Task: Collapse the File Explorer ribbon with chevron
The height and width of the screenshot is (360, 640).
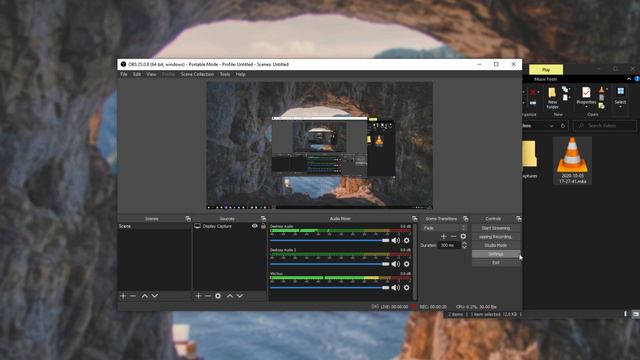Action: [x=629, y=79]
